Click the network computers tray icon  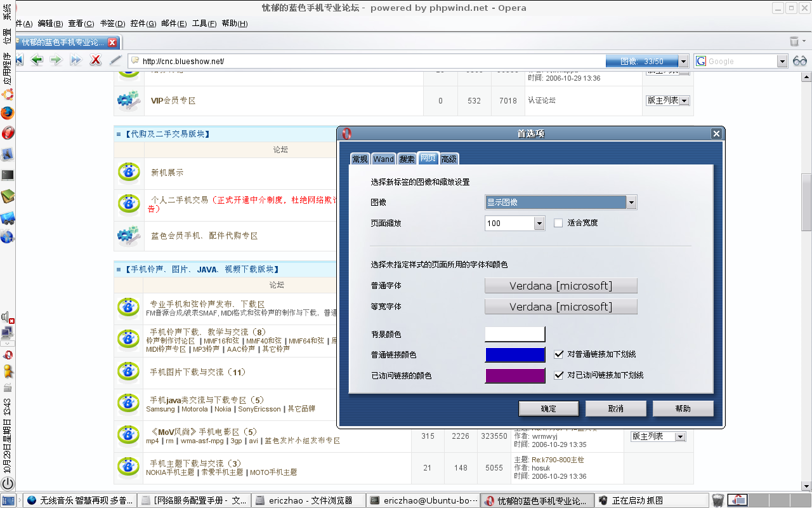coord(8,332)
